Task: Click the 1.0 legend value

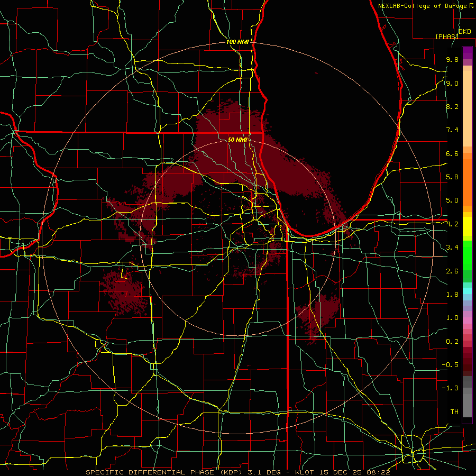Action: pyautogui.click(x=452, y=318)
